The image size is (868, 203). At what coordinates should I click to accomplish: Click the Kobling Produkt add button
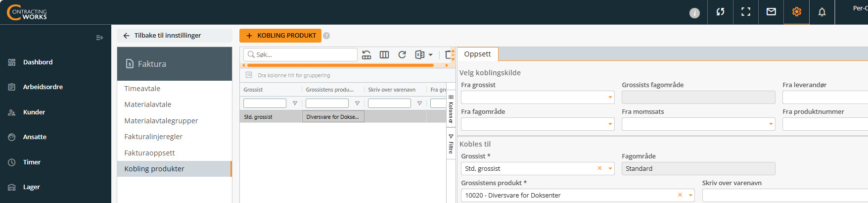pyautogui.click(x=280, y=36)
